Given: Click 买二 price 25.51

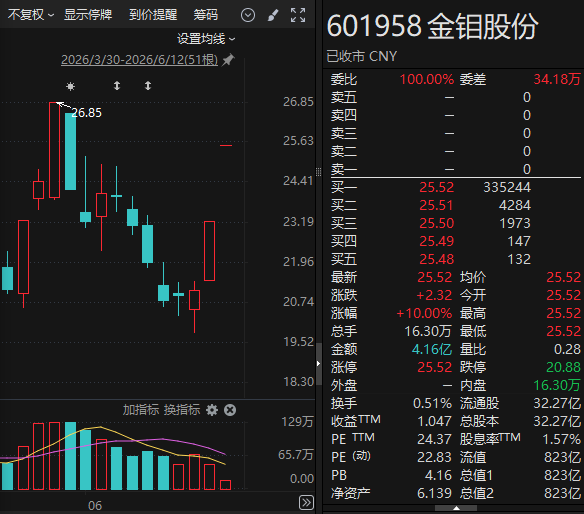Looking at the screenshot, I should [437, 205].
